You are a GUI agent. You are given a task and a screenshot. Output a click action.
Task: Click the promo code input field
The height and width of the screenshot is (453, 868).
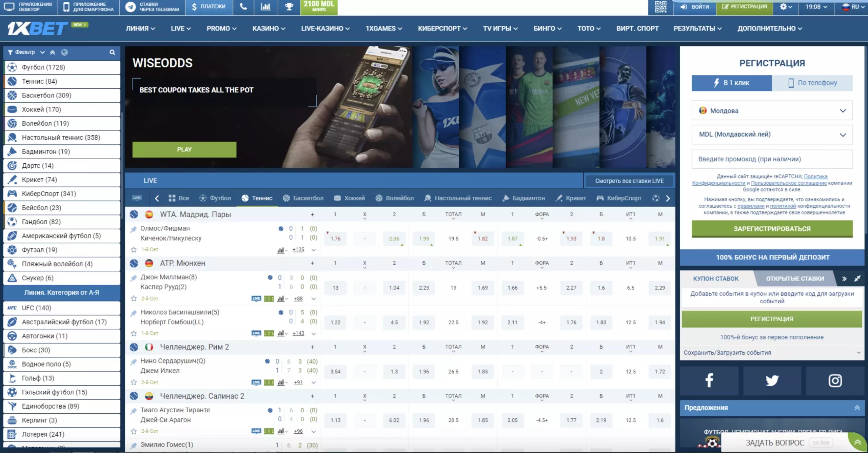click(772, 159)
